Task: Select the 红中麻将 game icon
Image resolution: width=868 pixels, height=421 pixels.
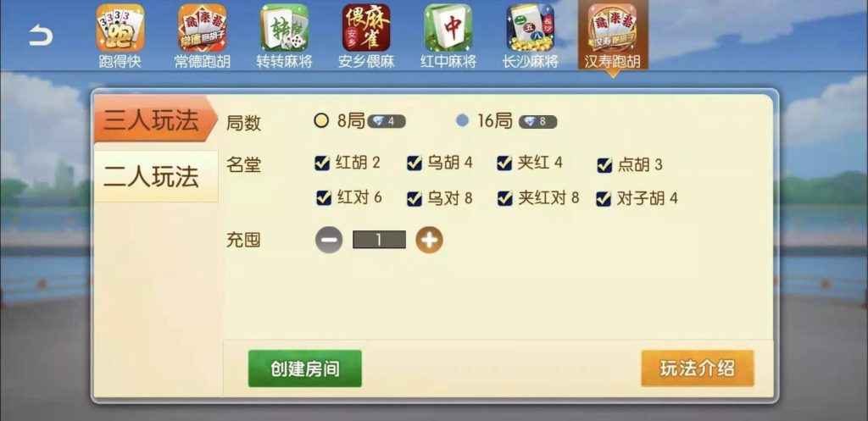Action: [x=448, y=36]
